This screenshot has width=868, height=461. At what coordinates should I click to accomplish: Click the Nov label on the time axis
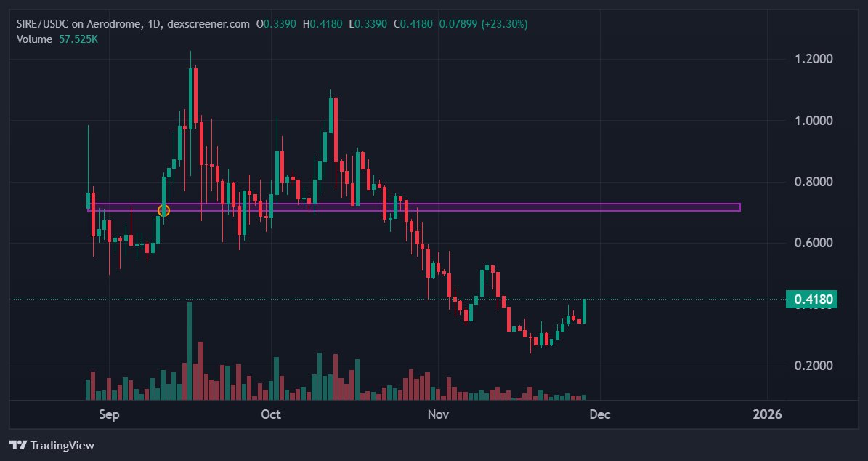437,414
